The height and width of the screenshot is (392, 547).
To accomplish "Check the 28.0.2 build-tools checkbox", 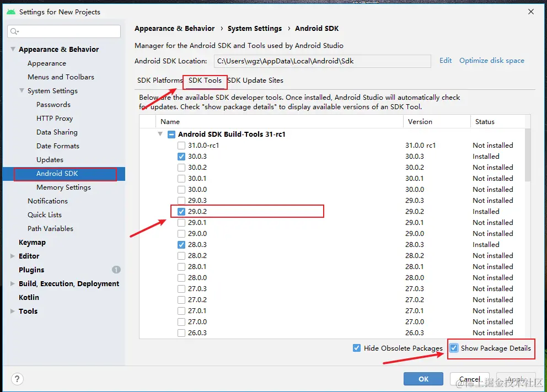I will pyautogui.click(x=181, y=256).
